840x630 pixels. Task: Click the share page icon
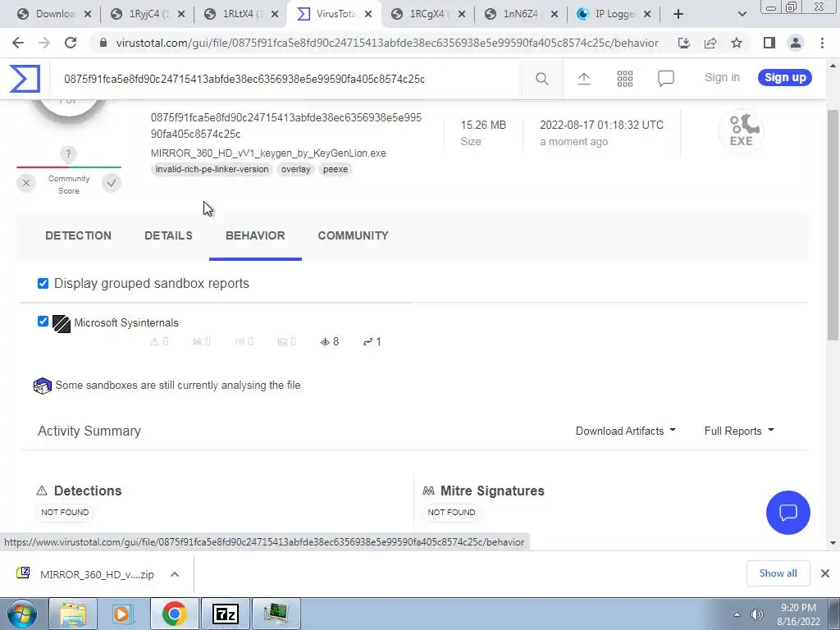coord(710,43)
